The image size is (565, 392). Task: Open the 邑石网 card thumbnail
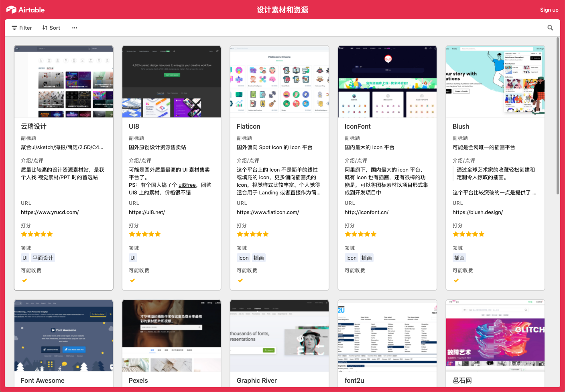[x=495, y=335]
